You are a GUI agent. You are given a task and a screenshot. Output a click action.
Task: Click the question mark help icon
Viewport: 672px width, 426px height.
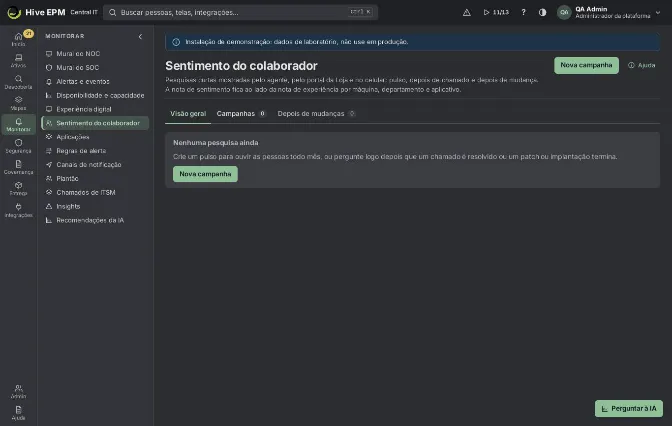click(523, 12)
